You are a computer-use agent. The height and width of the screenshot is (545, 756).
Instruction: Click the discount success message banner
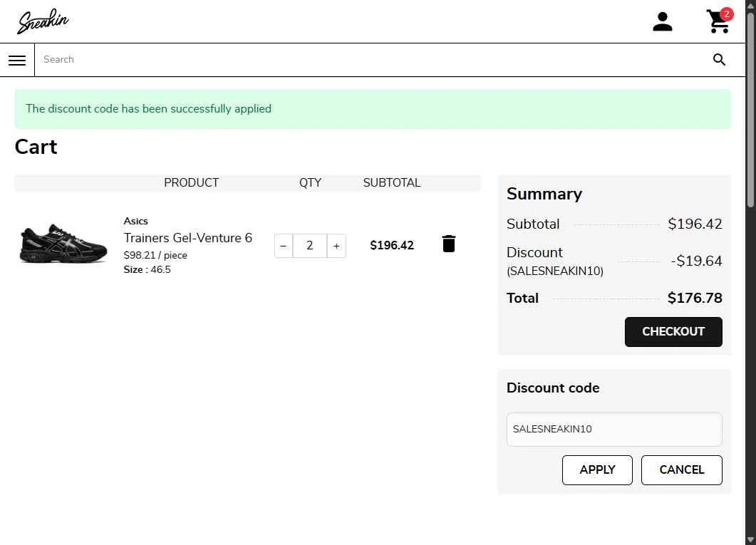click(x=373, y=109)
